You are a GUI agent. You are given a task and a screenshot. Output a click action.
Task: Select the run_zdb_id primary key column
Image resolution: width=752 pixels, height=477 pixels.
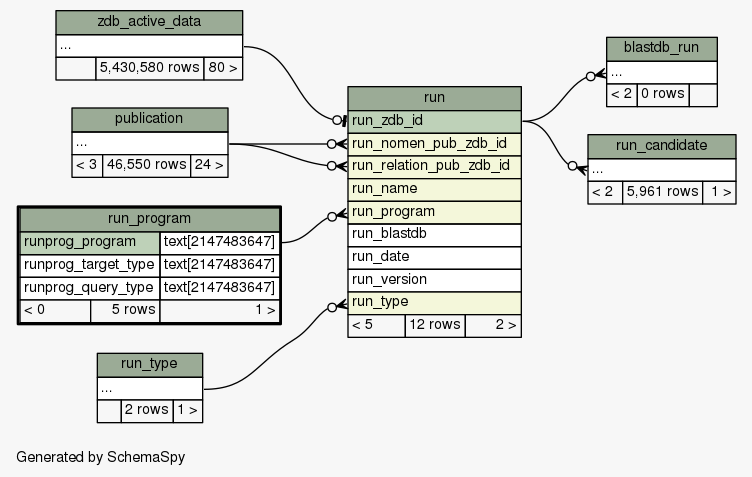click(434, 121)
